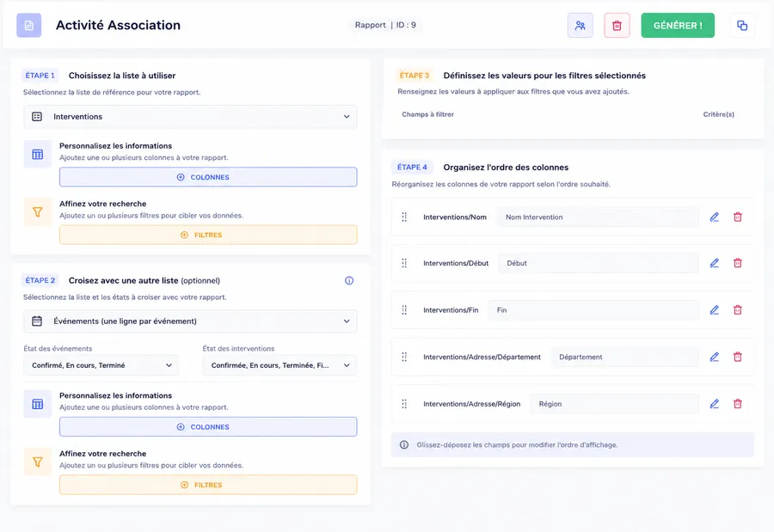Screen dimensions: 774x532
Task: Expand the Événements cross-list dropdown
Action: point(190,321)
